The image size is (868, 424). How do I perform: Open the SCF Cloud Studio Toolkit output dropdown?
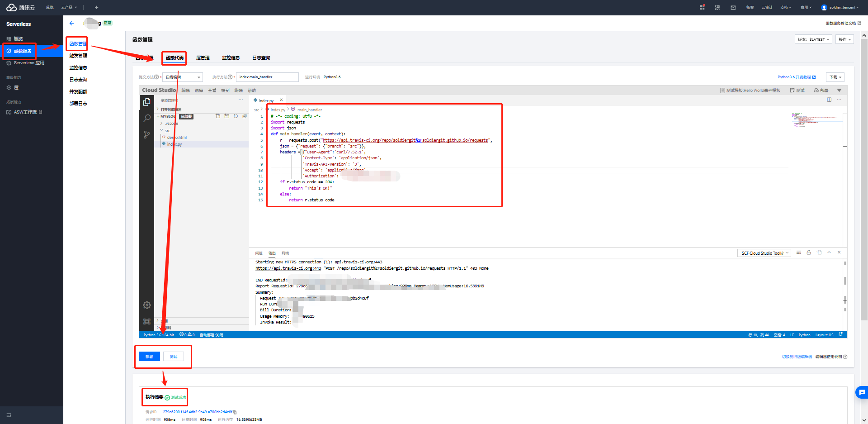click(x=764, y=253)
